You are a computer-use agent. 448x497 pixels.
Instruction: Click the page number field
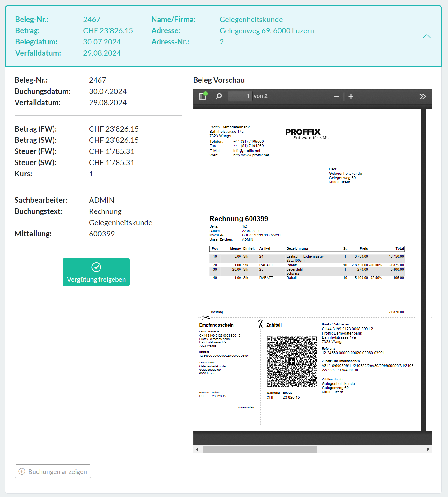(240, 96)
